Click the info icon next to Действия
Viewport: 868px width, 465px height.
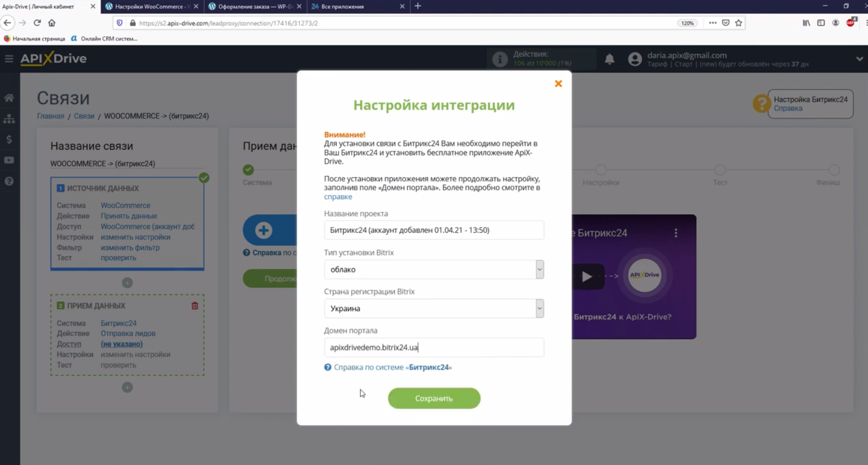[x=500, y=59]
